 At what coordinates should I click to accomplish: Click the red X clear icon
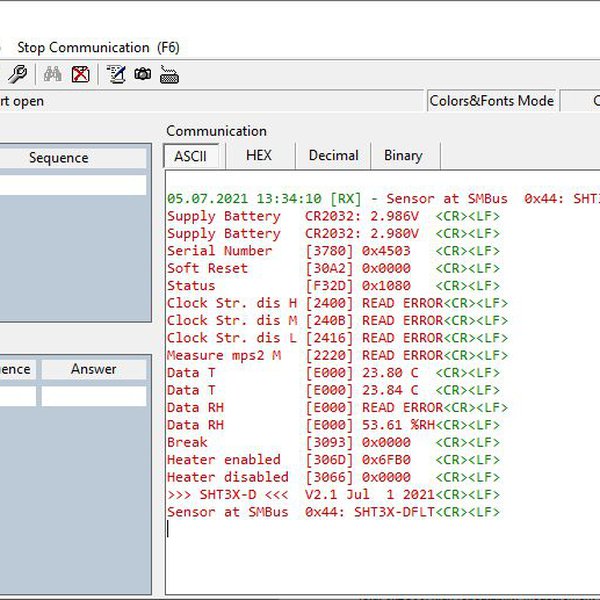[x=81, y=74]
